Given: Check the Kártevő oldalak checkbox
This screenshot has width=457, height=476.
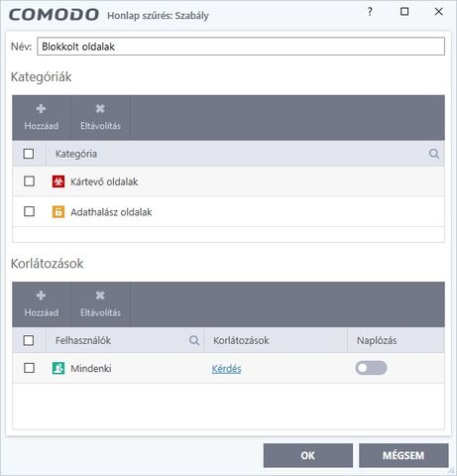Looking at the screenshot, I should pyautogui.click(x=29, y=181).
